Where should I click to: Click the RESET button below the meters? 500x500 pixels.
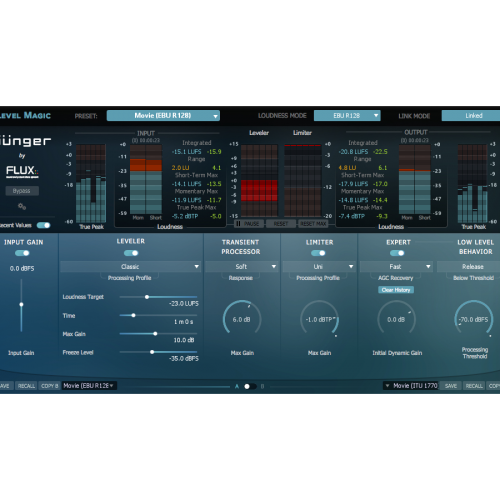click(281, 224)
